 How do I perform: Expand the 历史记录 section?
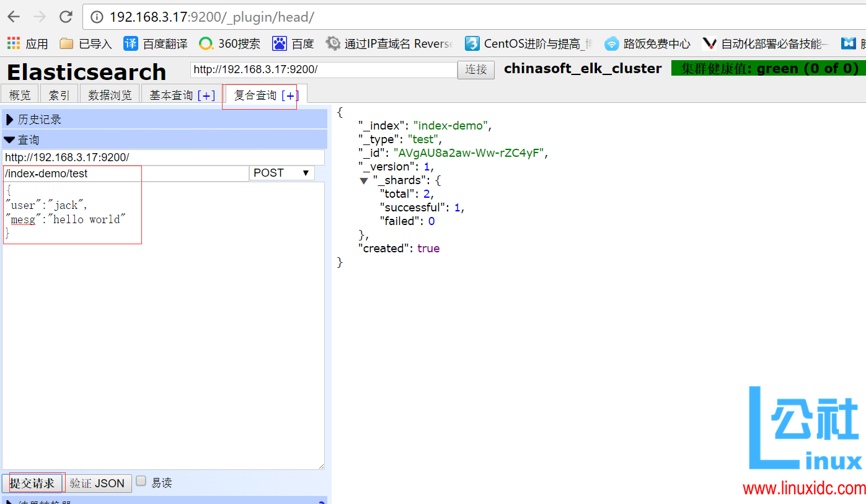39,120
